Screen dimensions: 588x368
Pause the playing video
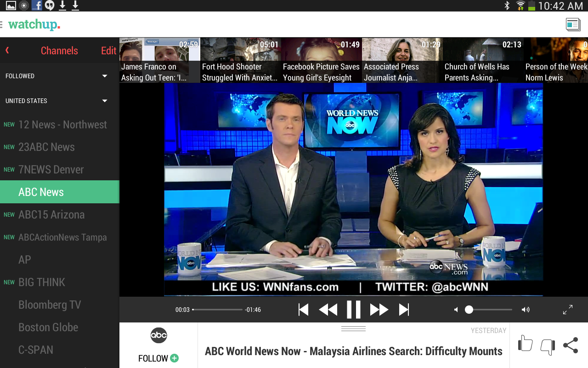(x=354, y=310)
